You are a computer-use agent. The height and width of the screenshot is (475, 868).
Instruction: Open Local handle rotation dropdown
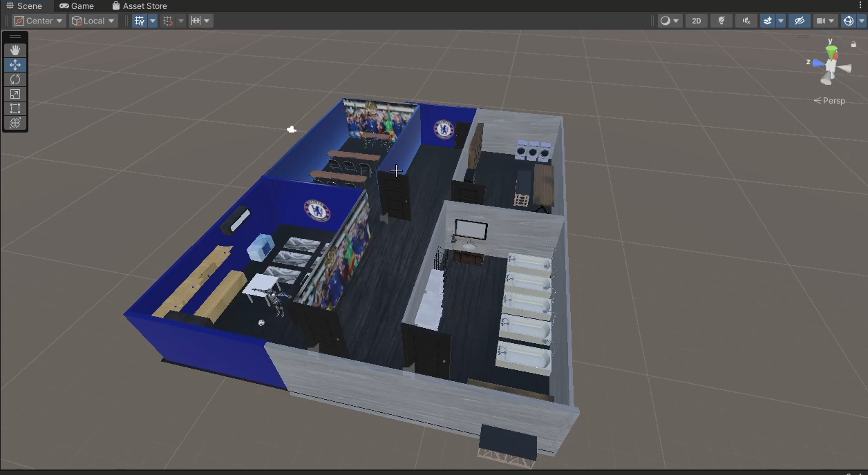click(93, 21)
